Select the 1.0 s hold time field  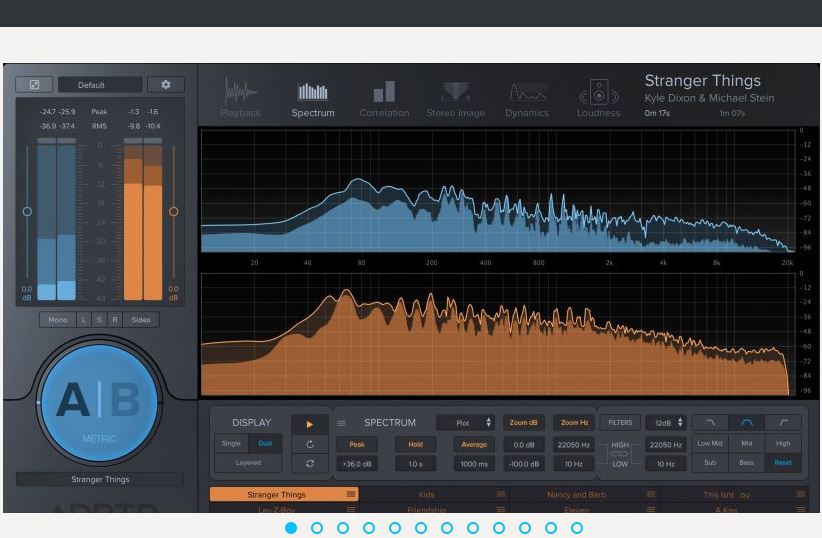(x=415, y=464)
